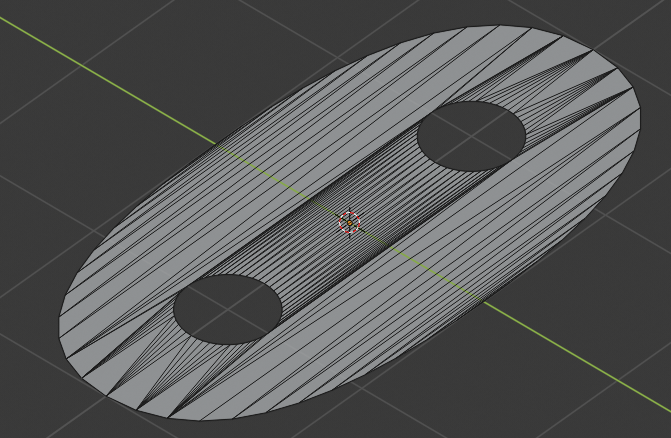This screenshot has width=671, height=438.
Task: Click inside the upper-right circular hole
Action: point(471,135)
